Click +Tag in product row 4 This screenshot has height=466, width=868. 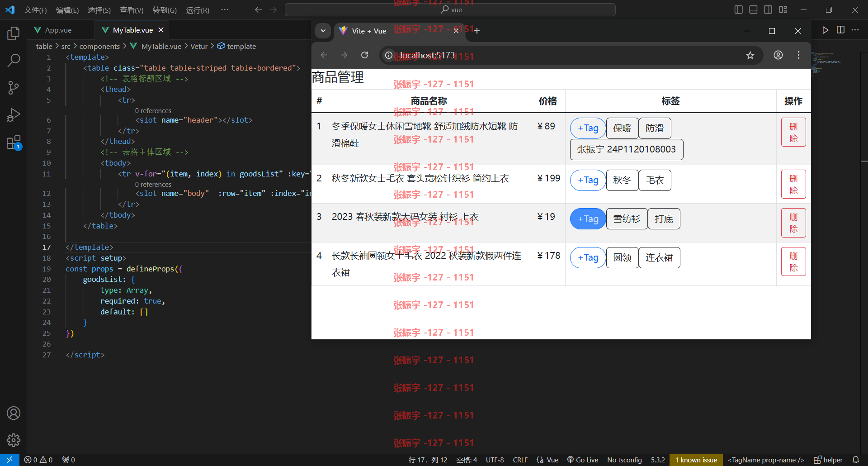click(x=588, y=257)
